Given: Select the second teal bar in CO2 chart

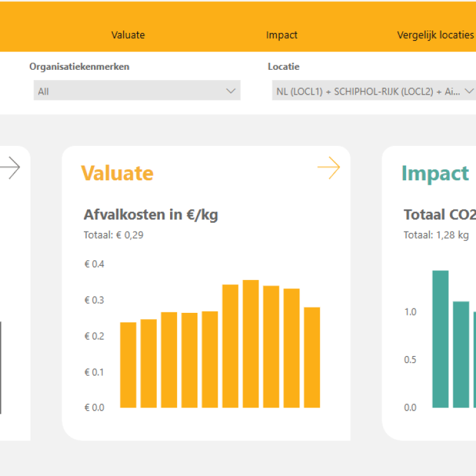Looking at the screenshot, I should point(461,354).
